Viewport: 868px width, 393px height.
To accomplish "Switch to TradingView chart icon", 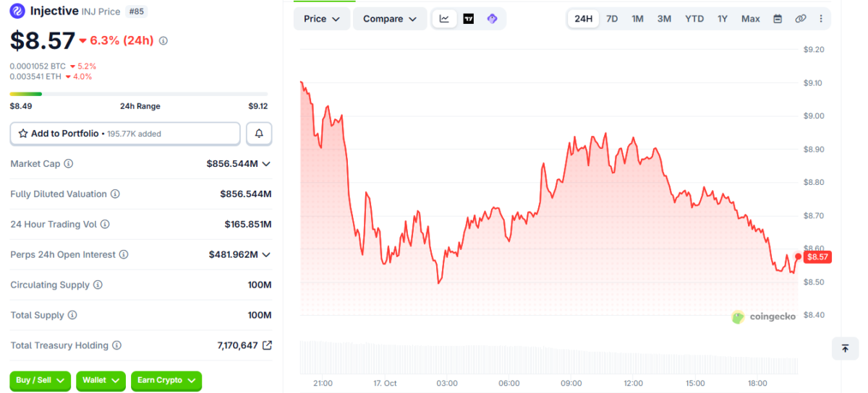I will 469,19.
